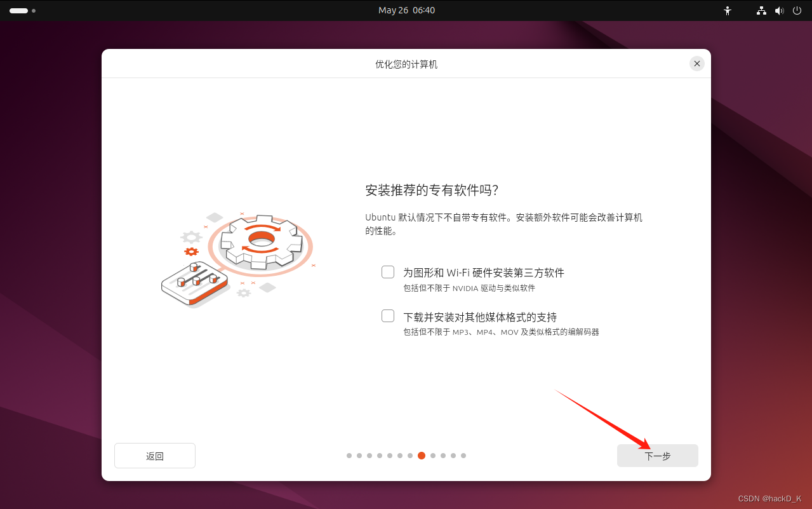This screenshot has height=509, width=812.
Task: Open the volume speaker icon
Action: (780, 11)
